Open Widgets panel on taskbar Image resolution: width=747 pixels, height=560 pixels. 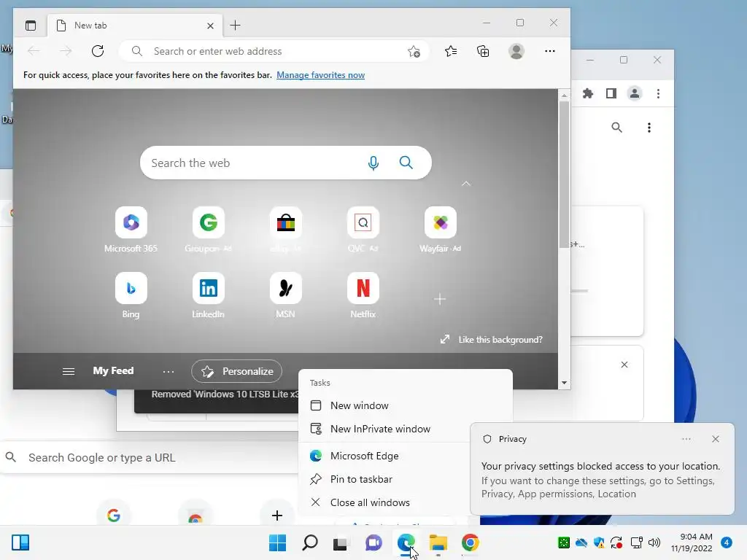click(20, 542)
